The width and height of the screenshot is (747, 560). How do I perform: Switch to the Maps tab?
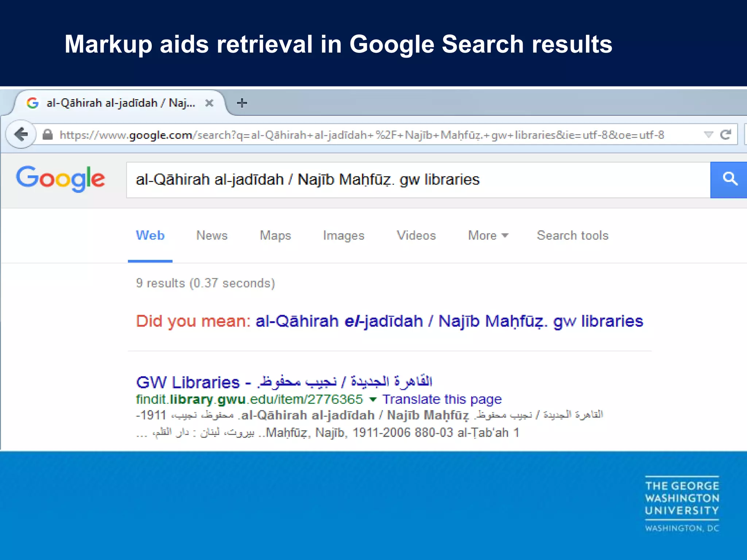(x=275, y=236)
